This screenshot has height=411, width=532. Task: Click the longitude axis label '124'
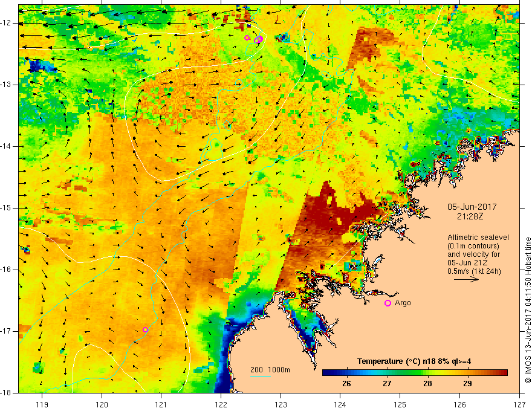click(340, 404)
